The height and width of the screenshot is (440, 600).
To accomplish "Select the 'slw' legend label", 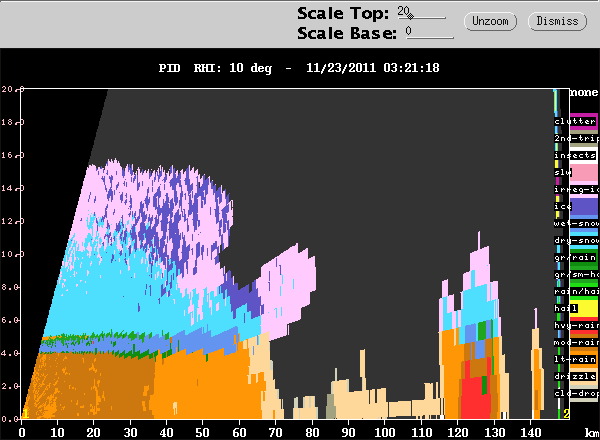I will (563, 172).
